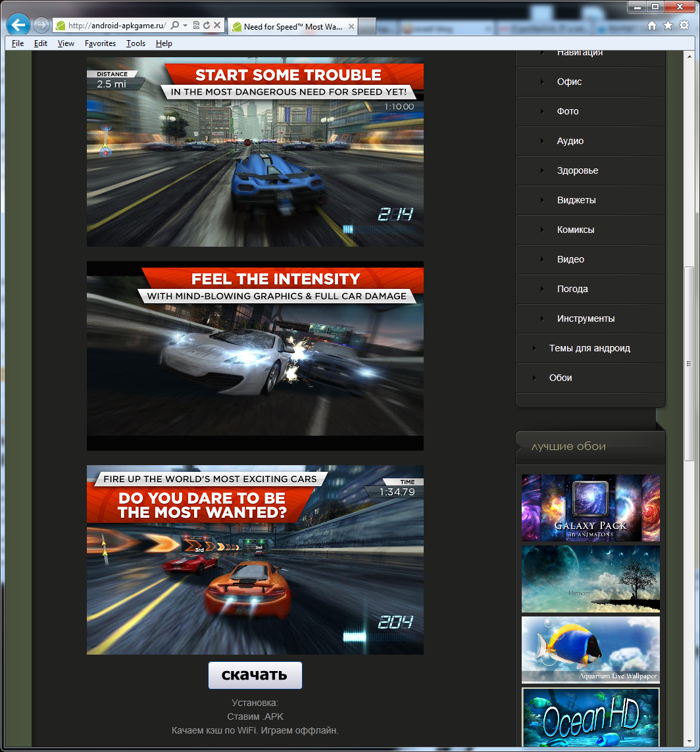Open the Feel the Intensity screenshot
The height and width of the screenshot is (752, 700).
(x=255, y=356)
